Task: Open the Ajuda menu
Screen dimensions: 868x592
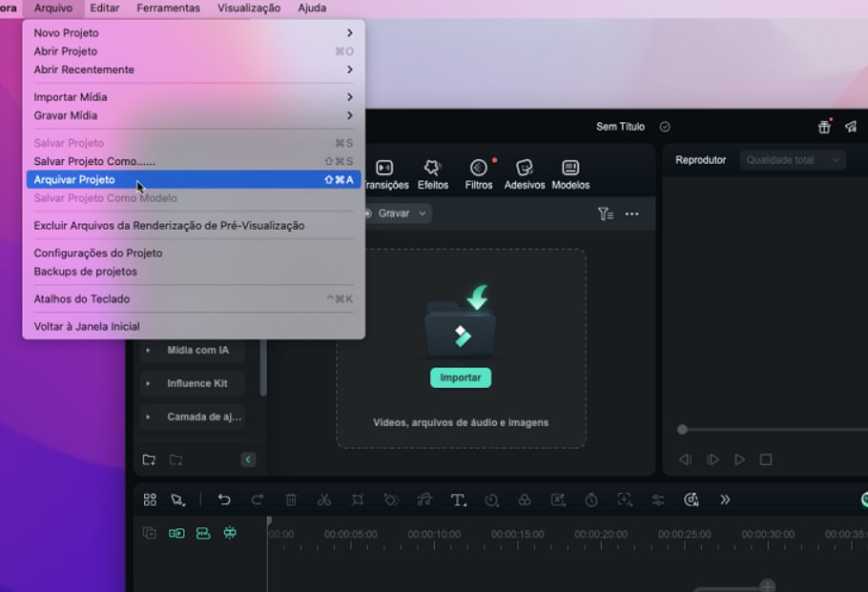Action: (312, 8)
